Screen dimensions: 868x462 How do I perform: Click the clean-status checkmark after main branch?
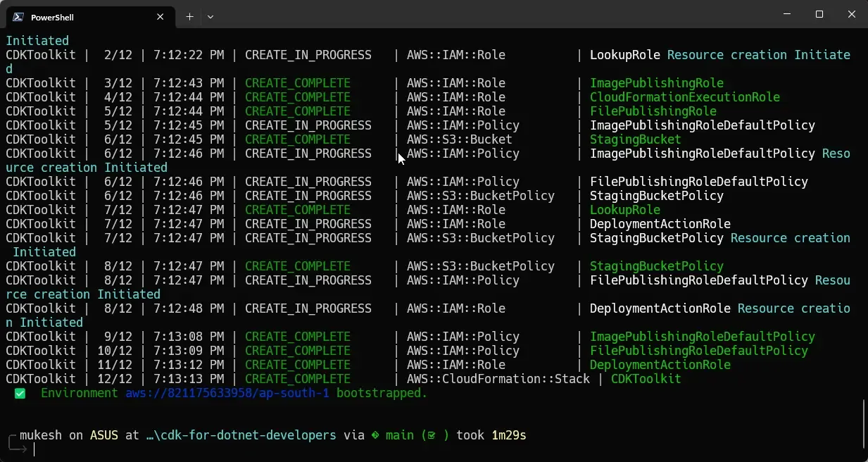[430, 435]
